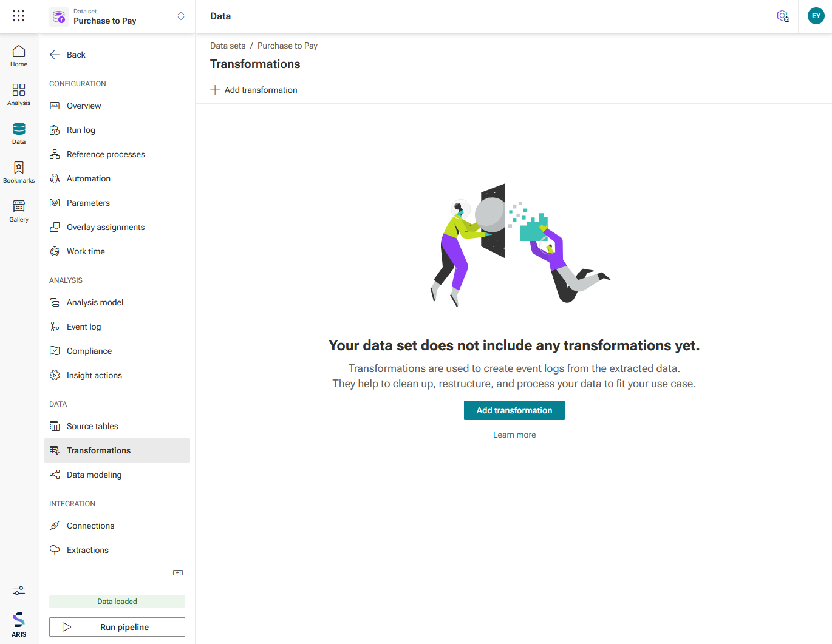832x644 pixels.
Task: Open the app launcher grid icon
Action: click(19, 16)
